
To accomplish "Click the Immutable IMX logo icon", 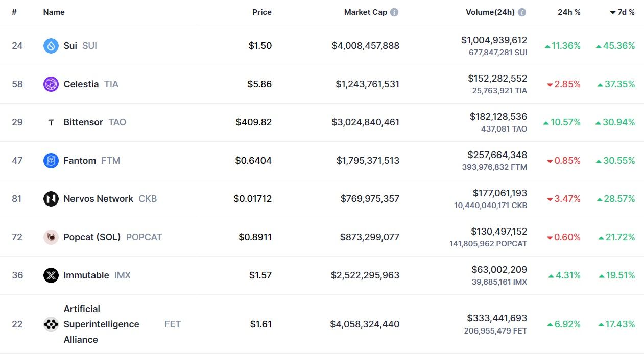I will (x=51, y=275).
